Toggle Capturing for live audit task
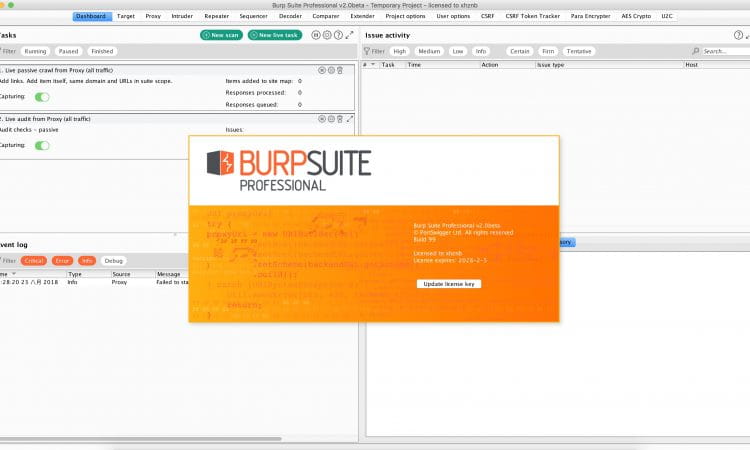The width and height of the screenshot is (750, 450). click(42, 146)
